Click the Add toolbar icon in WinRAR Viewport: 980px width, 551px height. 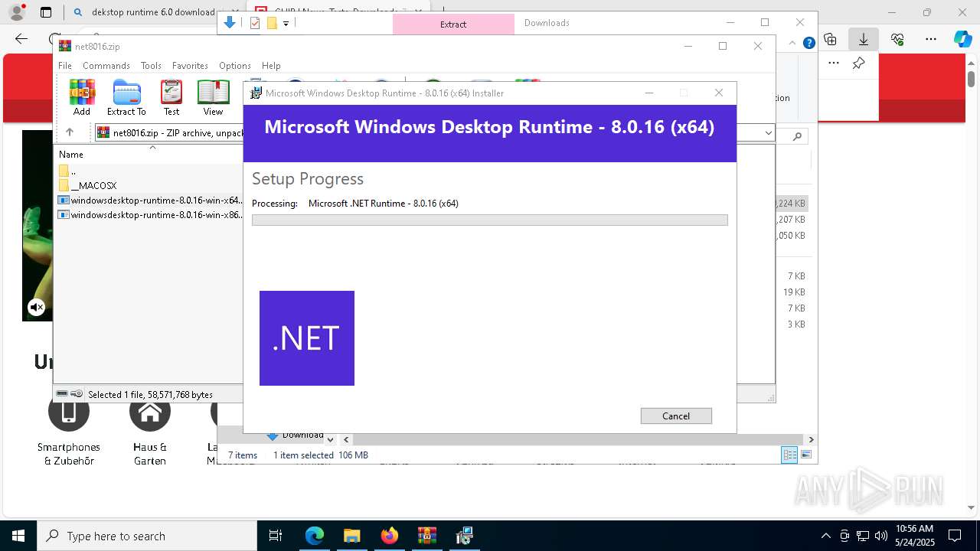[82, 97]
